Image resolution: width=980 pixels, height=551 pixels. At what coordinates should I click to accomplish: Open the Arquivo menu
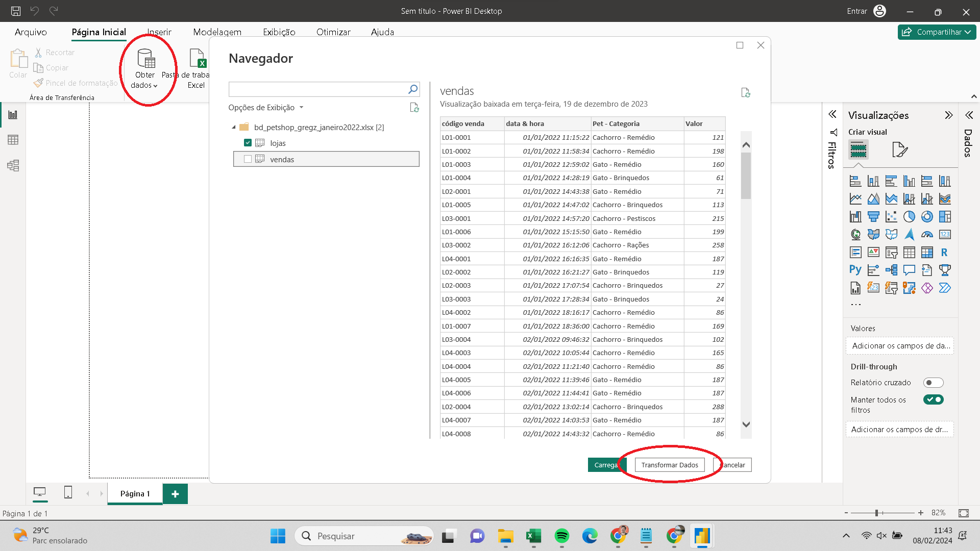[x=31, y=32]
